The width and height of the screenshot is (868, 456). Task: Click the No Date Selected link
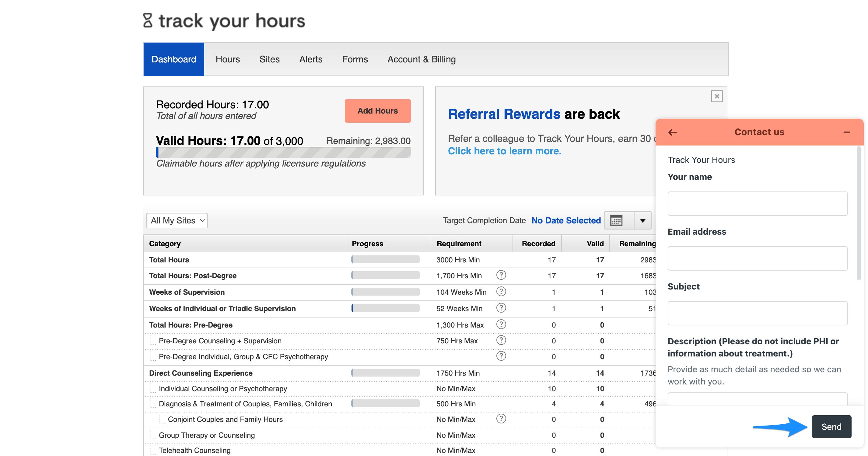(566, 220)
